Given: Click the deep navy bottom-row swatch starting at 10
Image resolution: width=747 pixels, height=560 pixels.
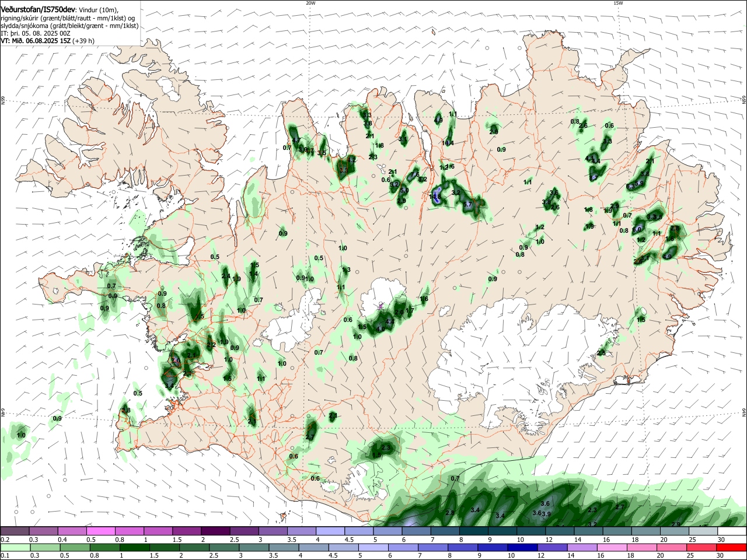Looking at the screenshot, I should pos(523,547).
